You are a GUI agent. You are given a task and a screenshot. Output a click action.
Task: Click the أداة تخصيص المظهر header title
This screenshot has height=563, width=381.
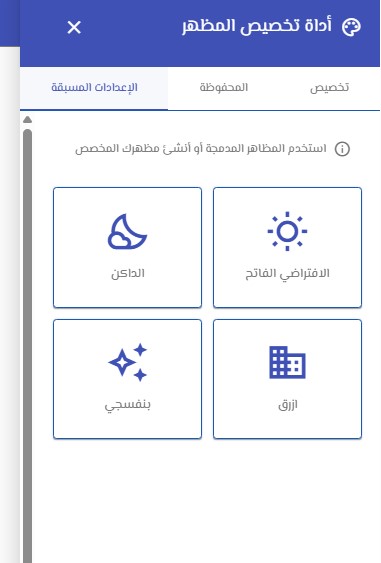(256, 27)
